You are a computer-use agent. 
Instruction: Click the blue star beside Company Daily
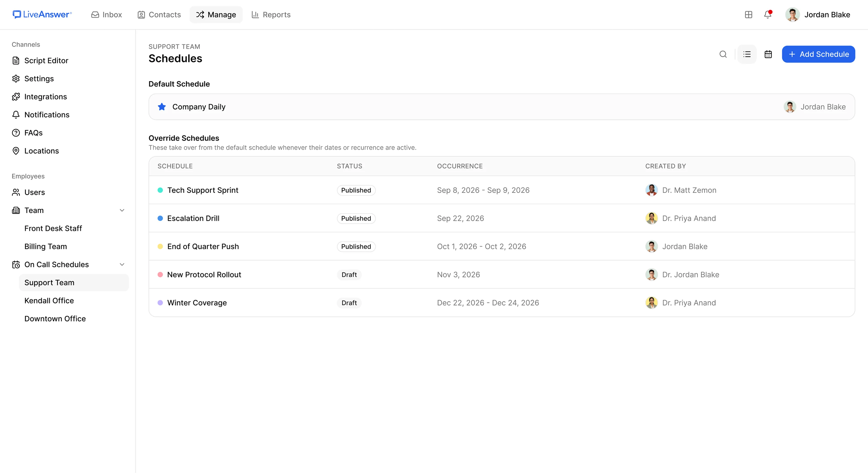pos(162,107)
